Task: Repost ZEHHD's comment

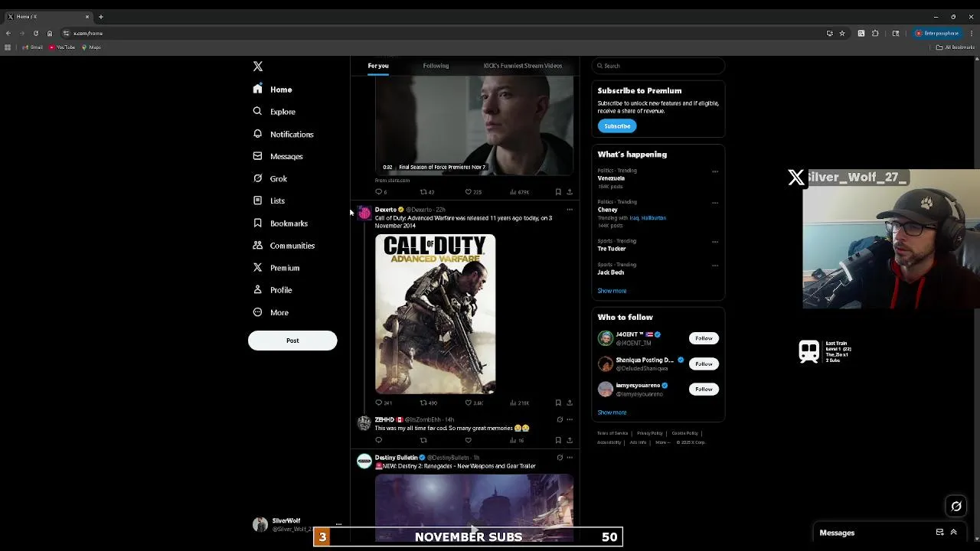Action: coord(423,440)
